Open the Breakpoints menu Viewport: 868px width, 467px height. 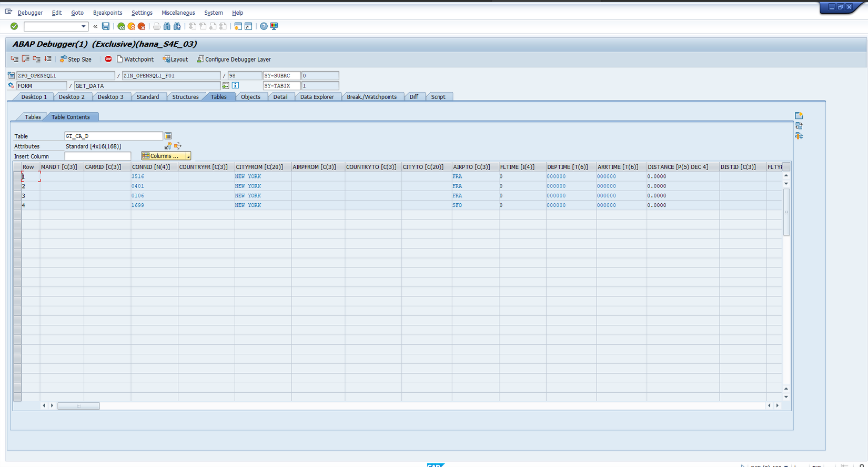tap(107, 13)
